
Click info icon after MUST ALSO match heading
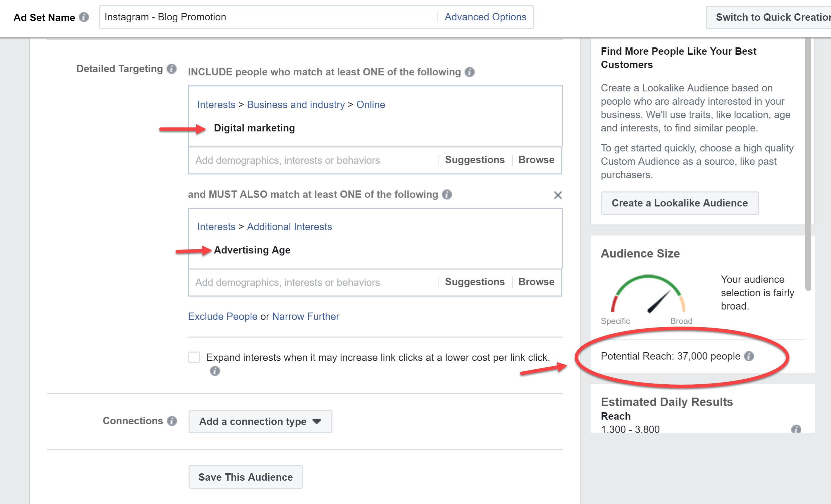(x=447, y=194)
